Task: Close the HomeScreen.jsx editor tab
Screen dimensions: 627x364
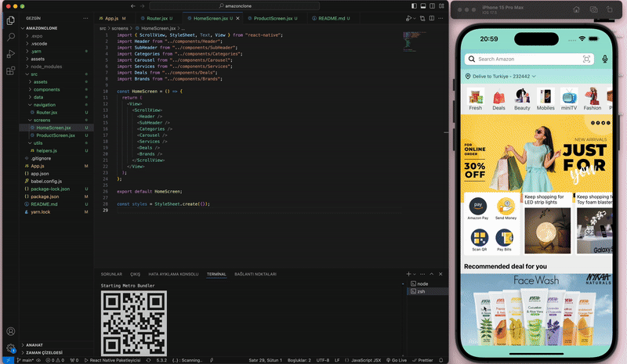Action: 238,18
